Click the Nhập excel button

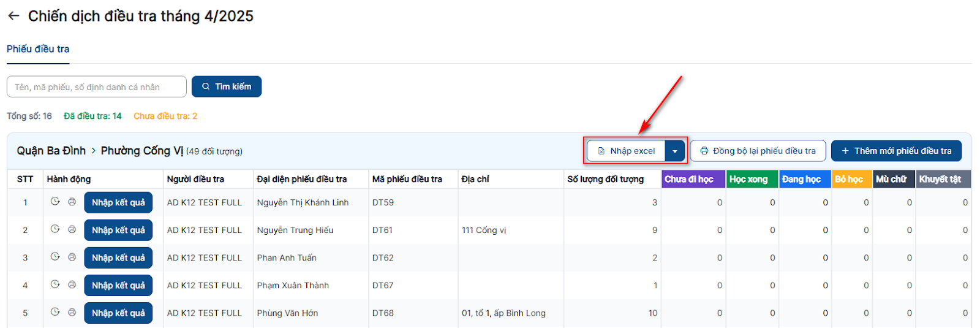pos(626,151)
